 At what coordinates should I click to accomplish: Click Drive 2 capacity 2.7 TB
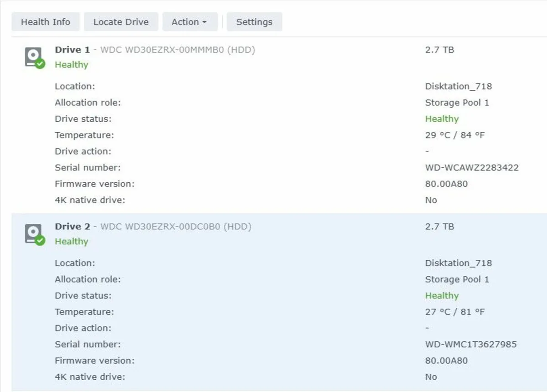click(439, 227)
